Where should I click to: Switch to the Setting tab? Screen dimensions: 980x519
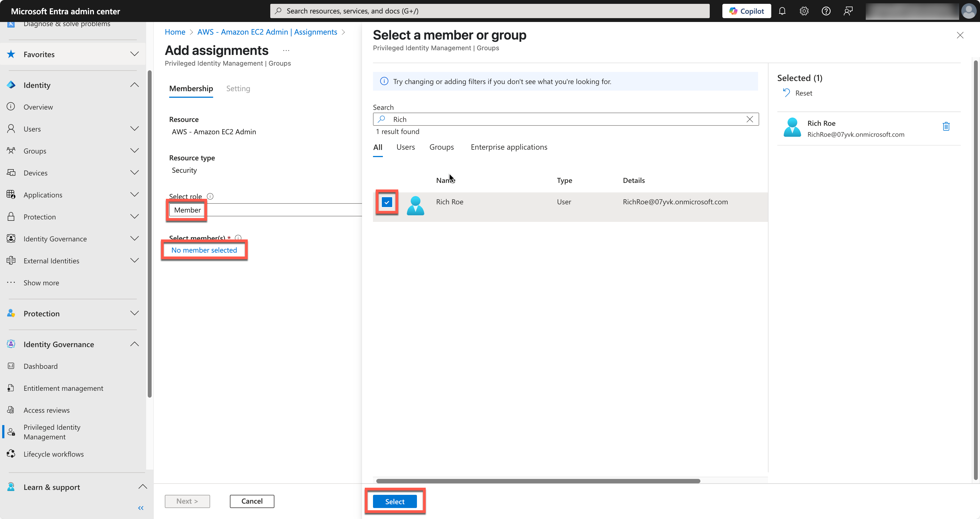click(x=238, y=88)
